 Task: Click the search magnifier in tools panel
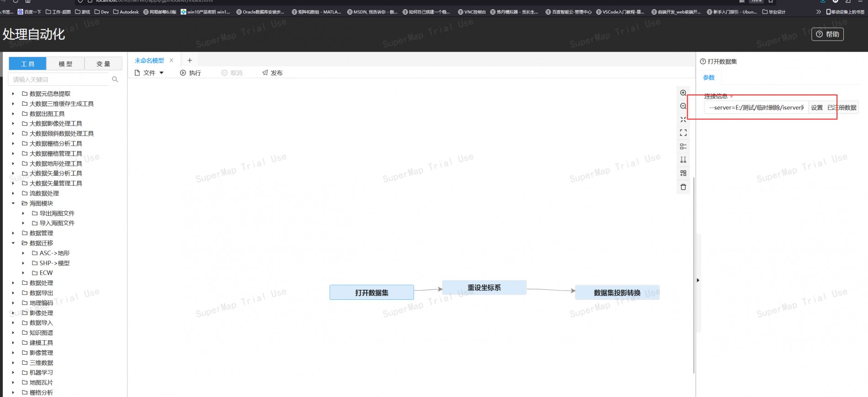(115, 79)
